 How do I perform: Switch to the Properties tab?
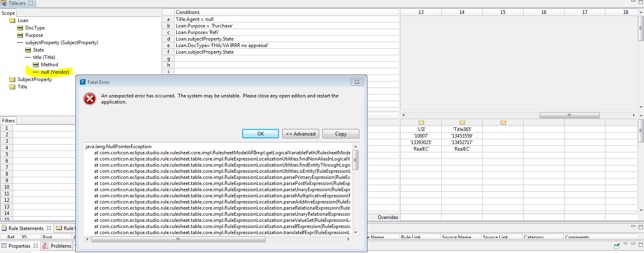[19, 246]
